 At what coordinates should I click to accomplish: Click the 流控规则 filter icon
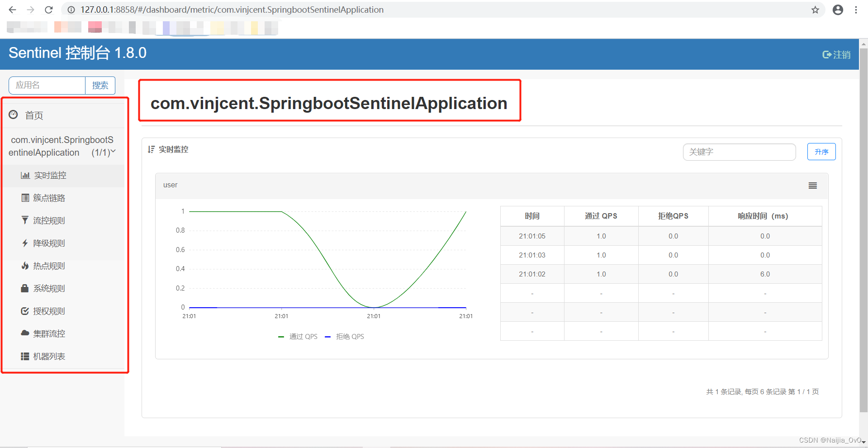coord(25,220)
